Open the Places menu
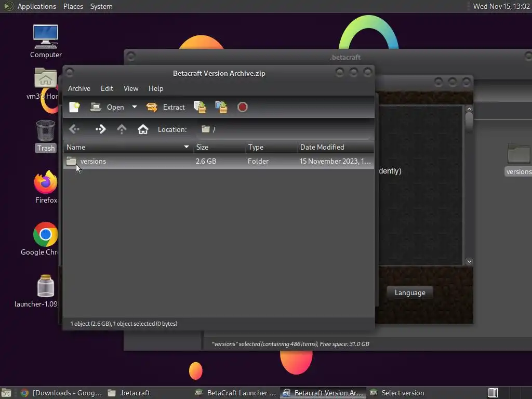532x399 pixels. pyautogui.click(x=73, y=6)
